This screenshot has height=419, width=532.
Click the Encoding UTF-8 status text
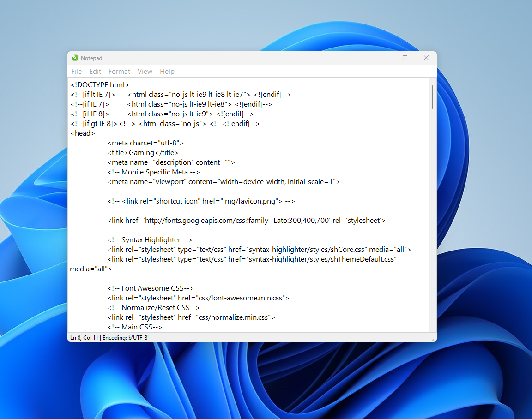pyautogui.click(x=126, y=338)
